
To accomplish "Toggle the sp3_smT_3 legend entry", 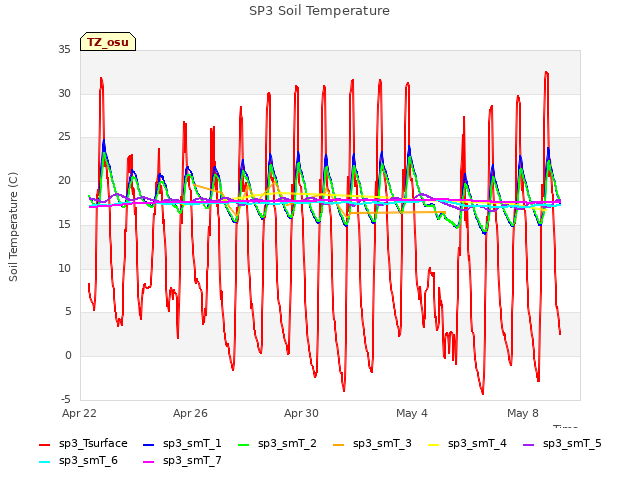I will tap(372, 444).
